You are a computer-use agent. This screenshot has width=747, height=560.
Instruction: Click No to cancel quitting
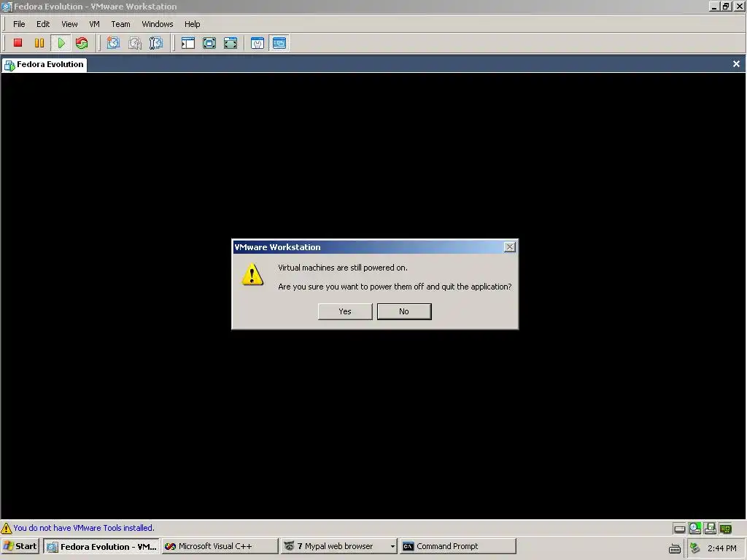[404, 311]
